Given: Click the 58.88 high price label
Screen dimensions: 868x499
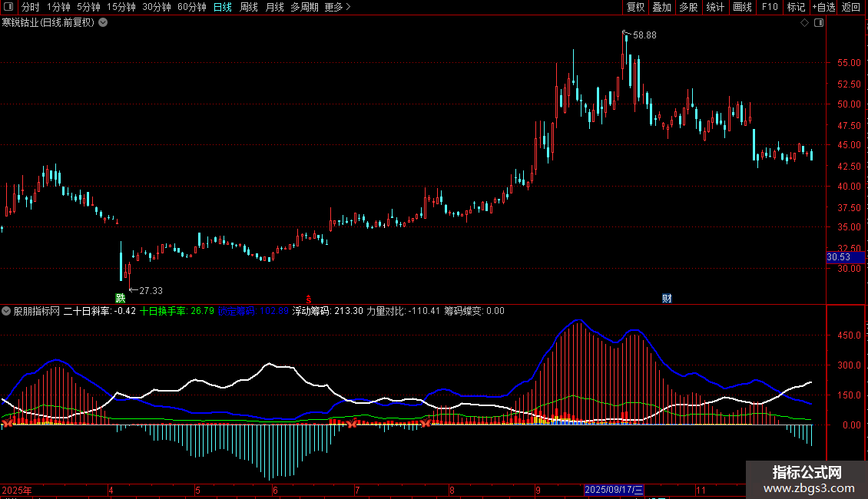Looking at the screenshot, I should [644, 35].
